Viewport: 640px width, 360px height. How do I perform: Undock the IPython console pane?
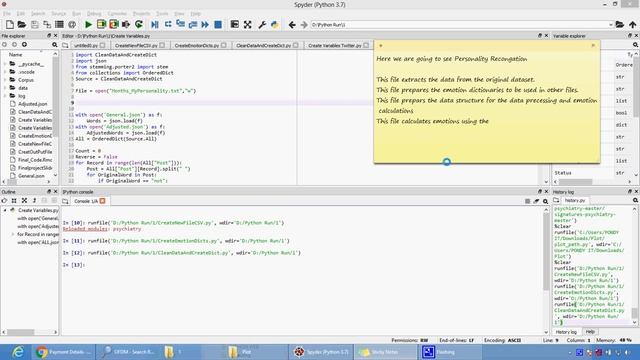point(540,191)
